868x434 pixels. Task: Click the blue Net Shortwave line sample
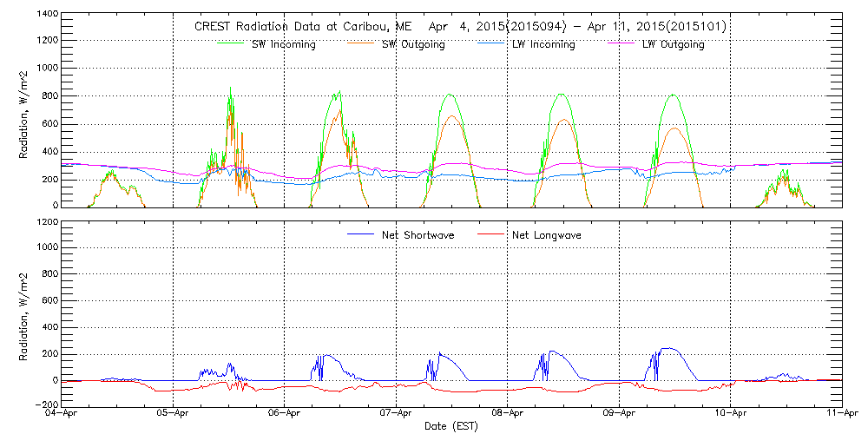(358, 235)
